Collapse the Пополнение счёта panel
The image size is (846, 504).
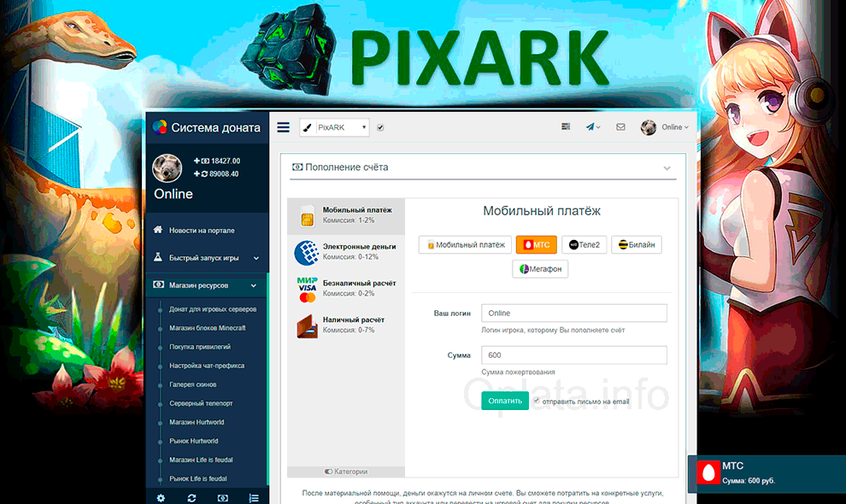click(667, 168)
